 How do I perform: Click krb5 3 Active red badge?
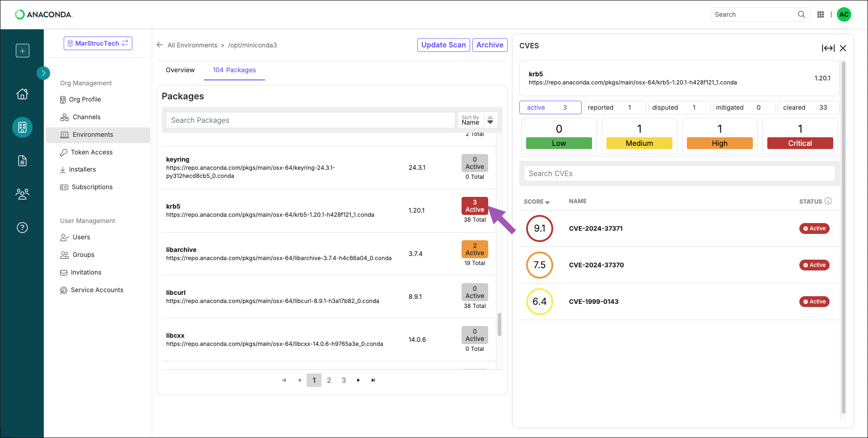click(475, 206)
